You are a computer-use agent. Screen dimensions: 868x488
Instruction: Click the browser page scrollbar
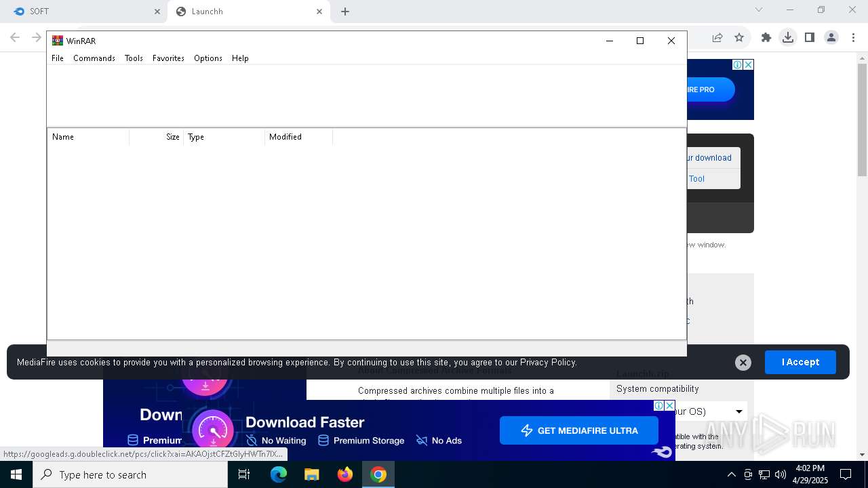(x=862, y=120)
